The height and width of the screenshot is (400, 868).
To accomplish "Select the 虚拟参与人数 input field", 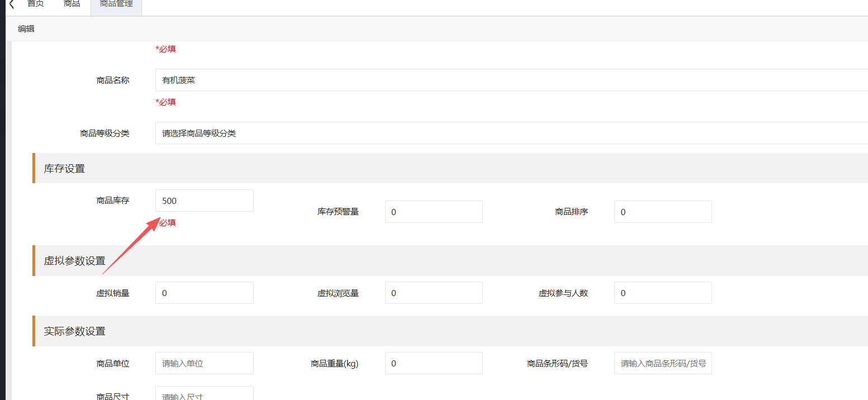I will pyautogui.click(x=662, y=293).
